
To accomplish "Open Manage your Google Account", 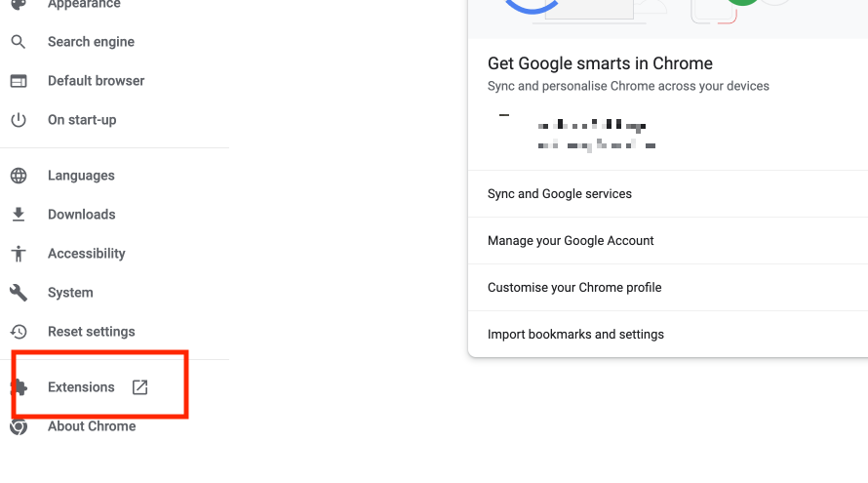I will point(668,240).
